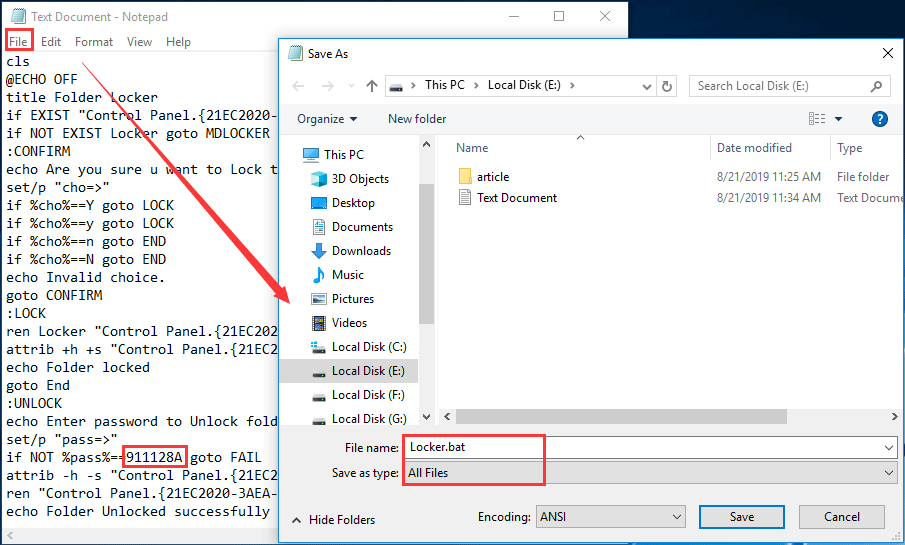Click the Cancel button
This screenshot has height=545, width=905.
[842, 517]
